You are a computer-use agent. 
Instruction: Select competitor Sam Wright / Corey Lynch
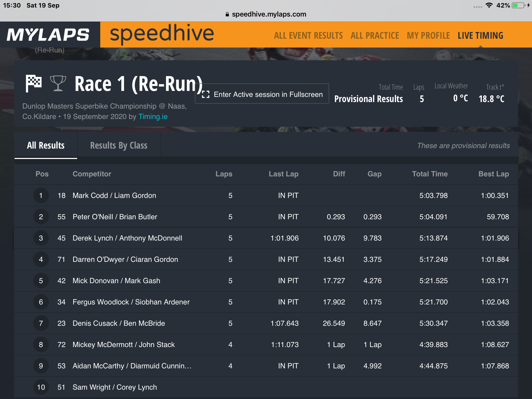pos(115,387)
